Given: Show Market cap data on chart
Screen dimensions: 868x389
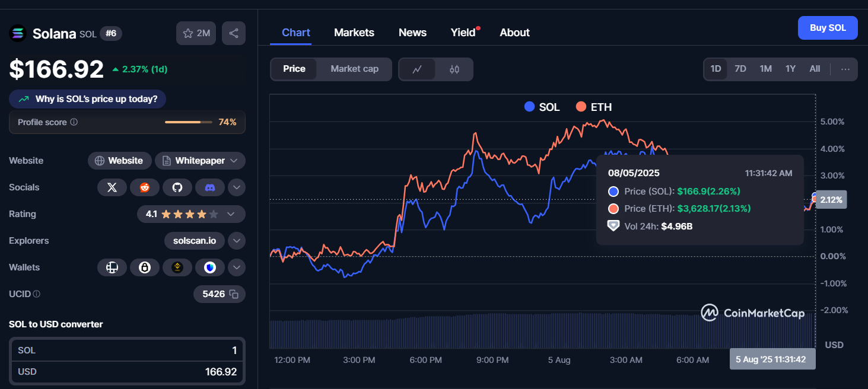Looking at the screenshot, I should click(354, 69).
